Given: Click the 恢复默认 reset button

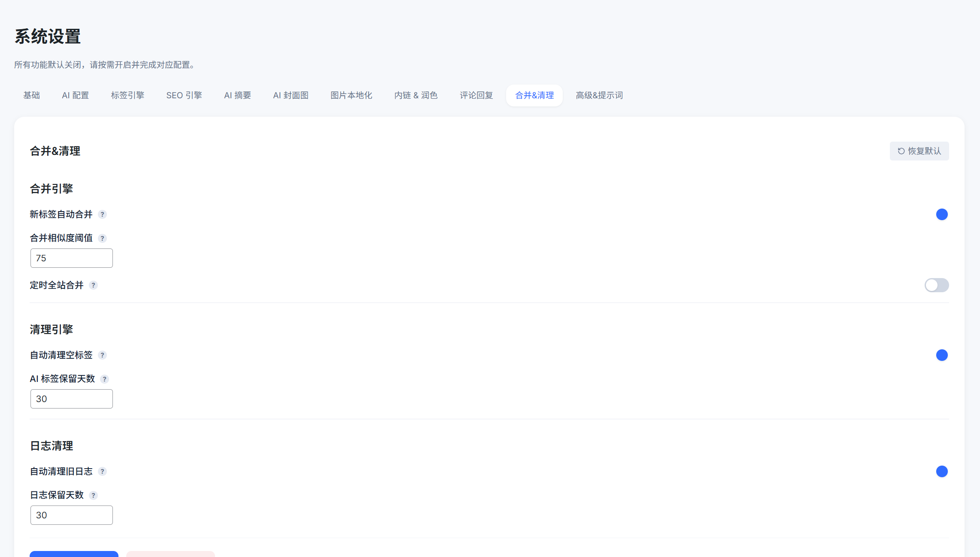Looking at the screenshot, I should pos(919,151).
